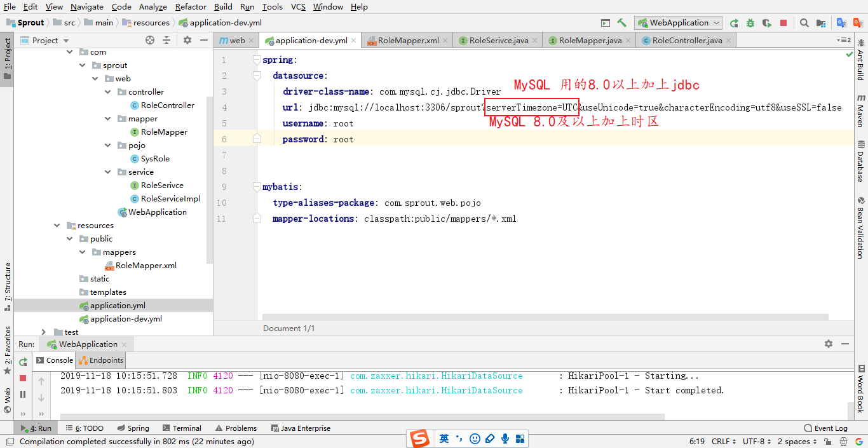
Task: Open the Database tool window
Action: point(861,161)
